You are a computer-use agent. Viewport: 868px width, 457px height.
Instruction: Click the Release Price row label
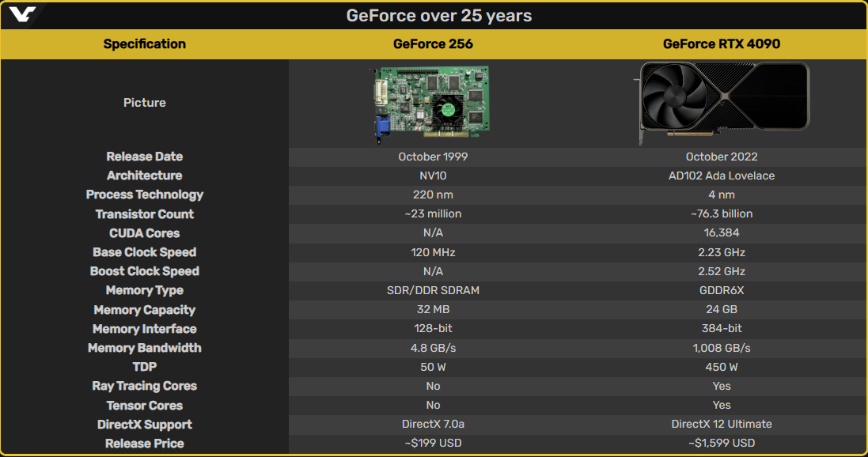coord(145,444)
